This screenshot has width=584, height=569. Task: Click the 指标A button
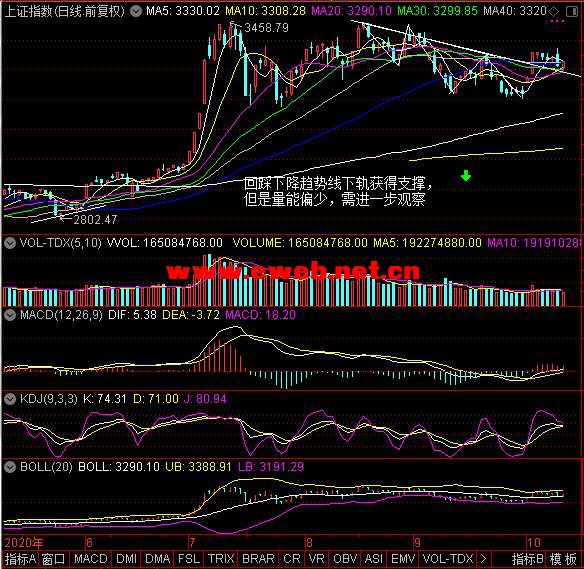(x=20, y=559)
